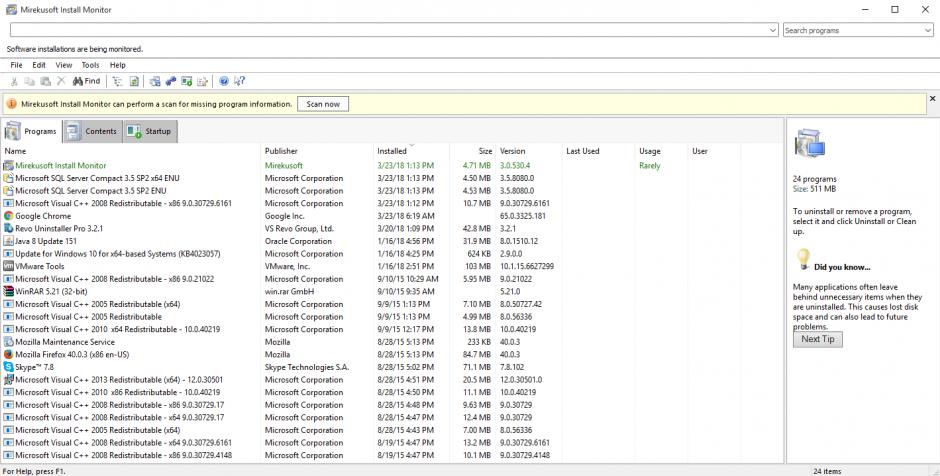Image resolution: width=940 pixels, height=476 pixels.
Task: Click the programs computer toolbar icon
Action: (x=155, y=81)
